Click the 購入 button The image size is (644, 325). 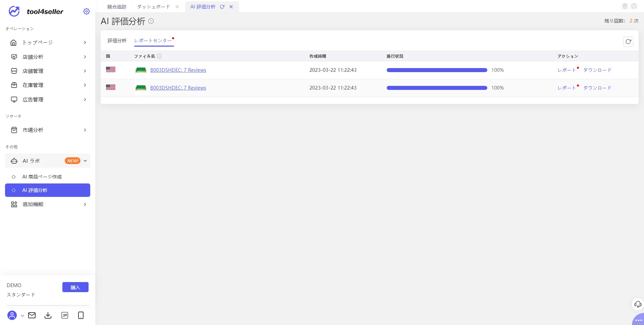point(75,287)
